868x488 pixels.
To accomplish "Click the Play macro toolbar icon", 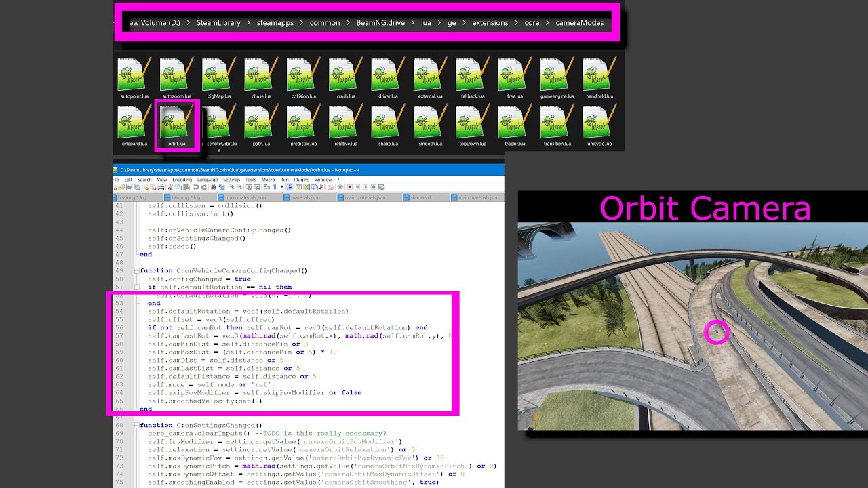I will pyautogui.click(x=365, y=187).
